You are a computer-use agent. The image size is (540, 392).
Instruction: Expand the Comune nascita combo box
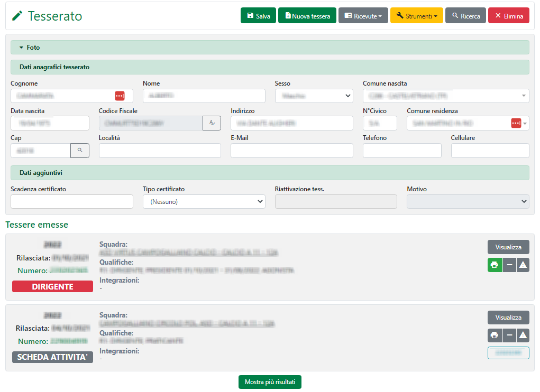524,96
